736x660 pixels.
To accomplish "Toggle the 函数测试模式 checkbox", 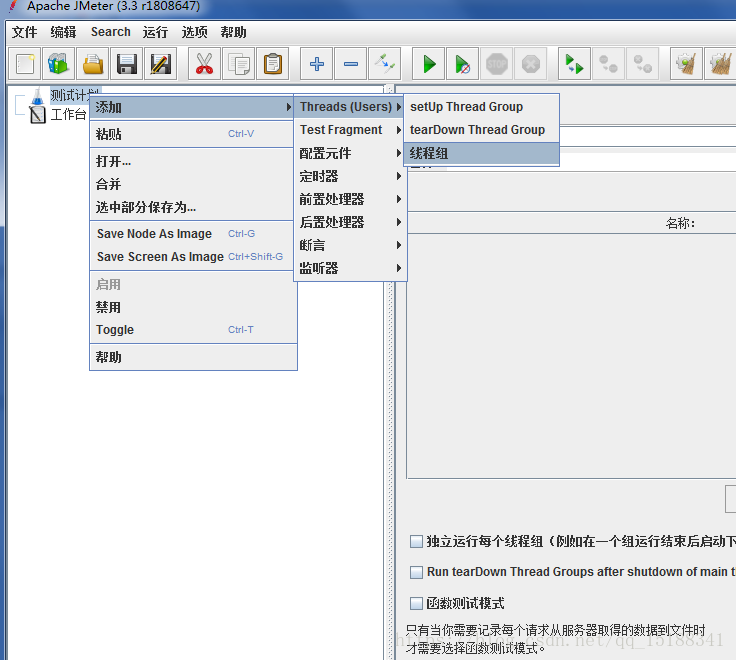I will tap(416, 603).
